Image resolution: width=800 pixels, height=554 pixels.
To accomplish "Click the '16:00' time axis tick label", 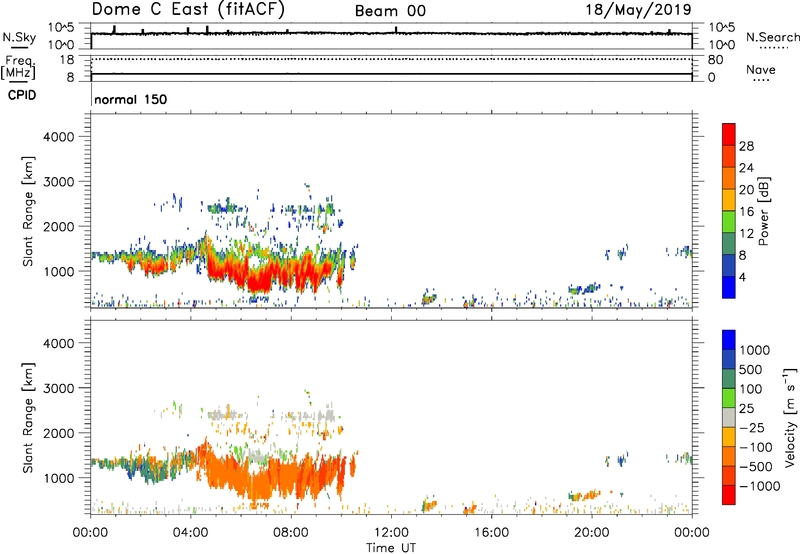I will 491,533.
